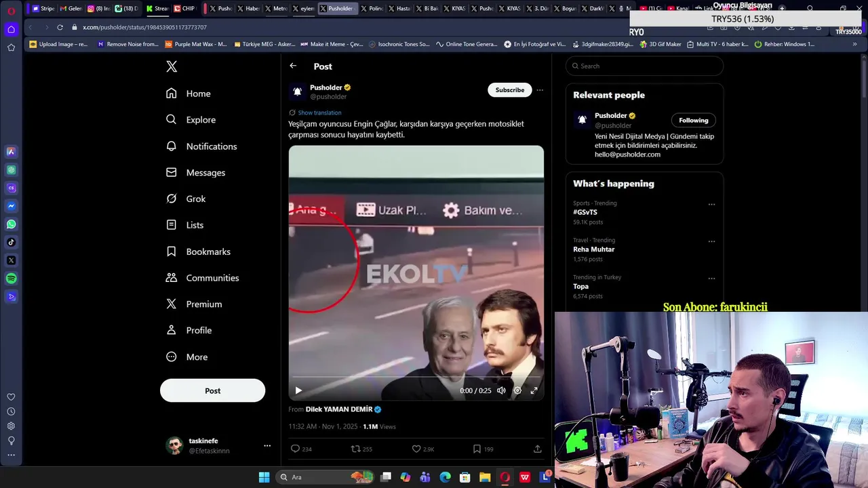Open the Pusholder avatar on the post

click(297, 91)
